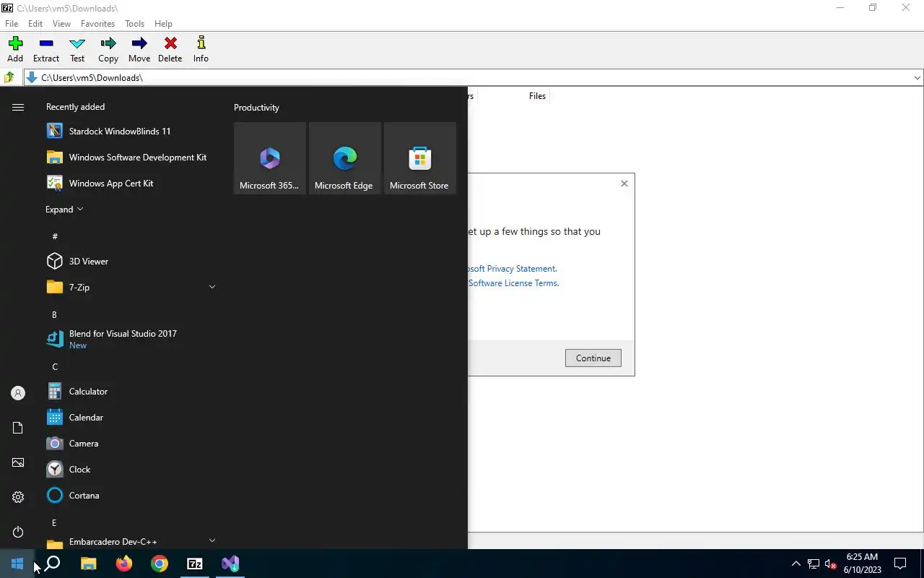Screen dimensions: 924x578
Task: Show hidden system tray icons
Action: (796, 564)
